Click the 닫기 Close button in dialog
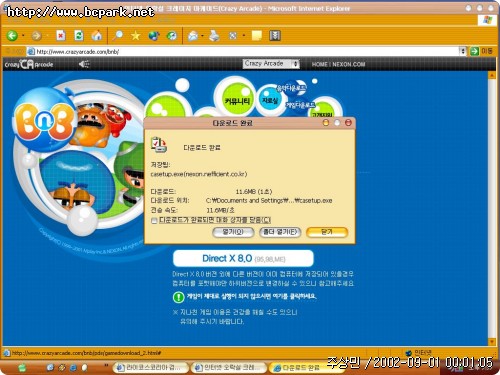This screenshot has width=500, height=375. (327, 232)
